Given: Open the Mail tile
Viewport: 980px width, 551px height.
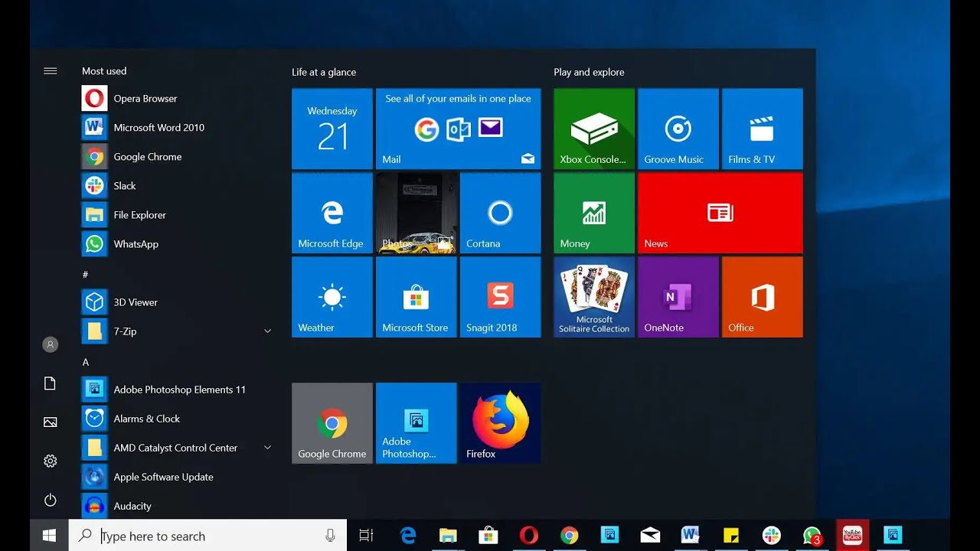Looking at the screenshot, I should coord(459,129).
